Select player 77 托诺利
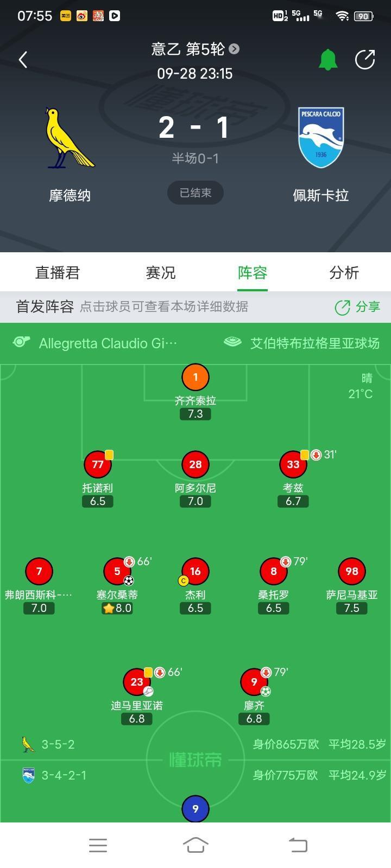This screenshot has height=868, width=391. [98, 464]
